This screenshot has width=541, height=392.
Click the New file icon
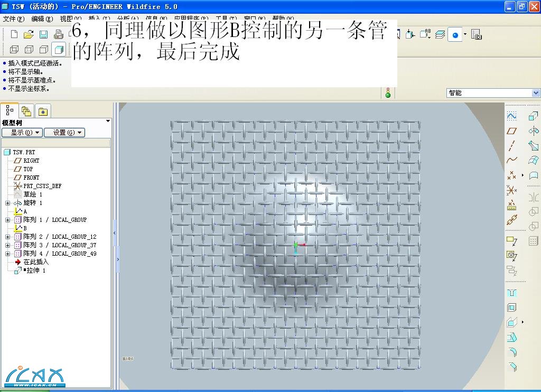14,34
